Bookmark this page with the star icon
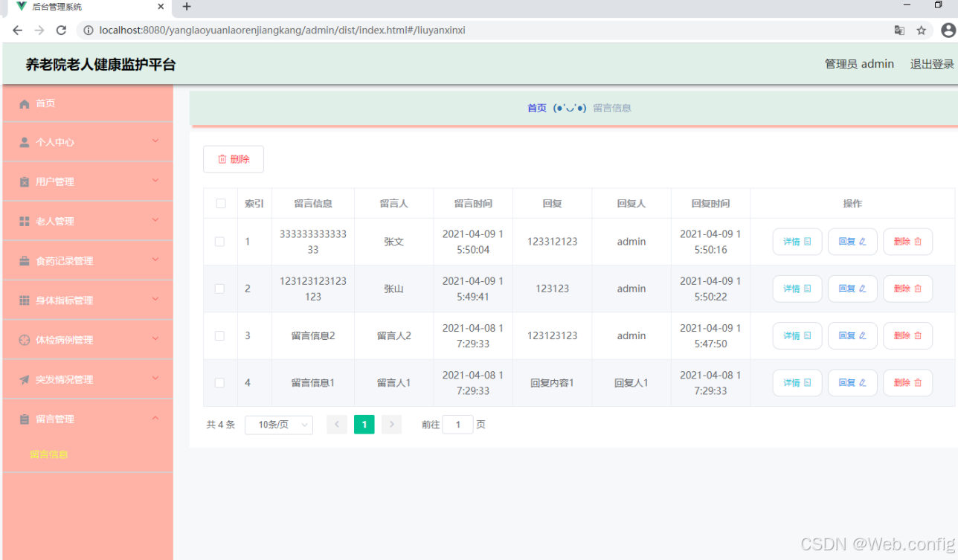The image size is (958, 560). tap(922, 30)
